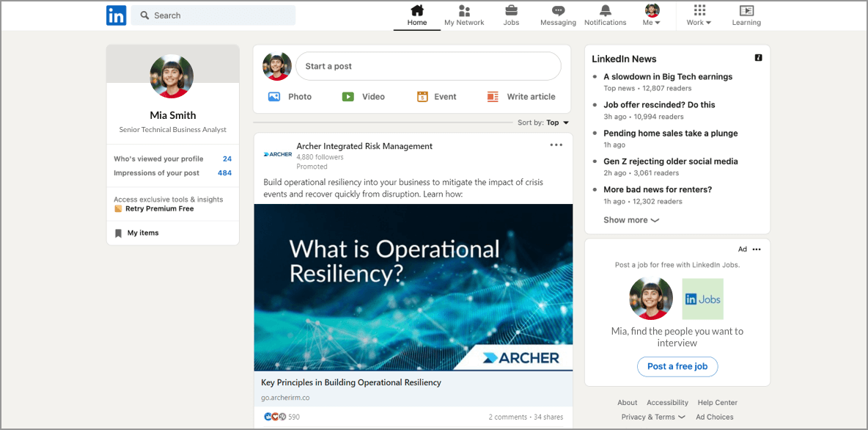The width and height of the screenshot is (868, 430).
Task: Open the Mia Smith profile name
Action: 173,115
